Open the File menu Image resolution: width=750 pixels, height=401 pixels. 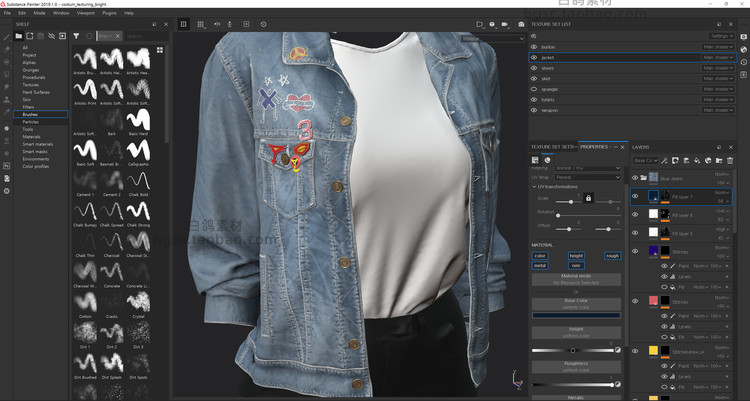click(7, 13)
